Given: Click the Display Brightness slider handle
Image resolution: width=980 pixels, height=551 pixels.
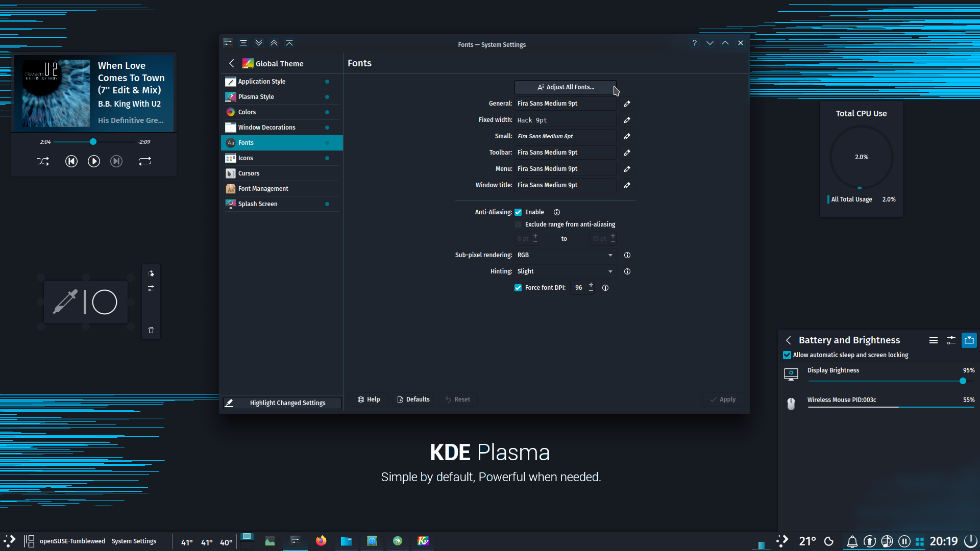Looking at the screenshot, I should pyautogui.click(x=963, y=381).
